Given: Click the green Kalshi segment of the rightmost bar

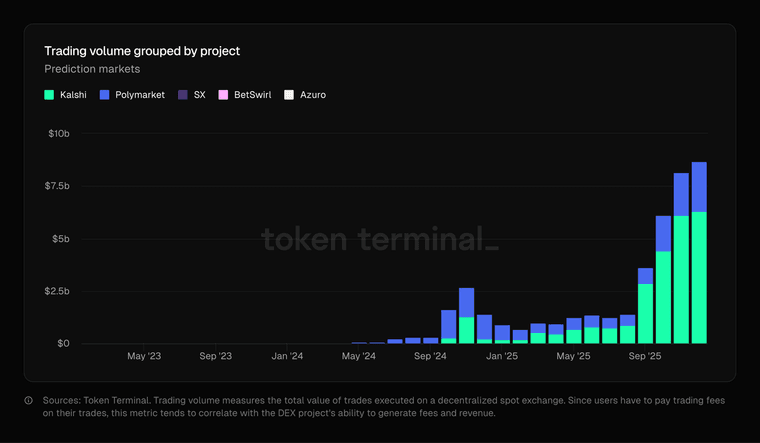Looking at the screenshot, I should [699, 280].
